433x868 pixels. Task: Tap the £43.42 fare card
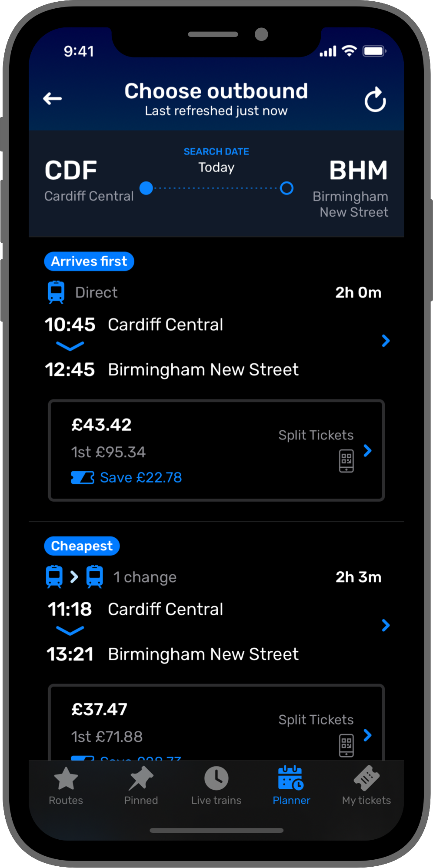coord(216,450)
